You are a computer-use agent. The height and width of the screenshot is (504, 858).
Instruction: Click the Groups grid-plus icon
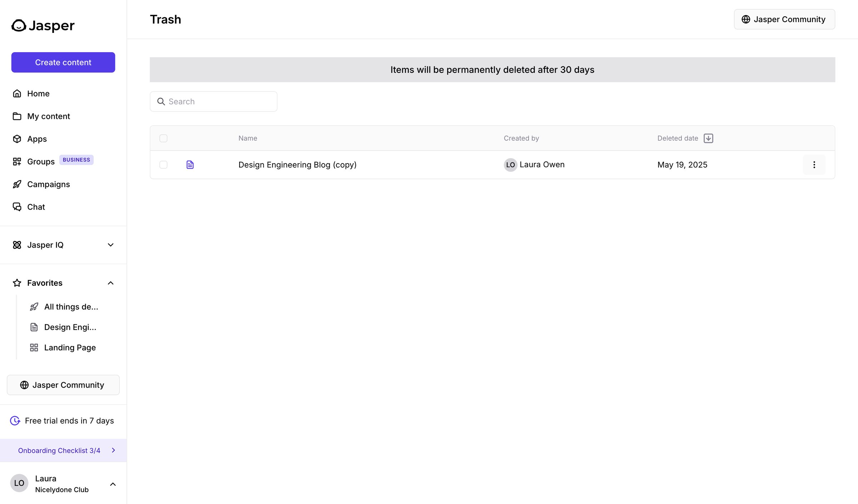[x=17, y=161]
